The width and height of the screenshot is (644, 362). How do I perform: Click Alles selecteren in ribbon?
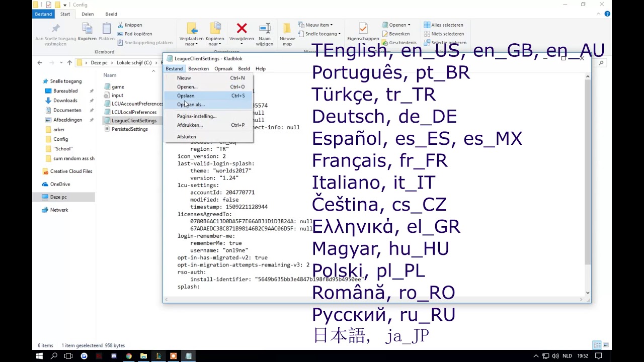(x=443, y=25)
